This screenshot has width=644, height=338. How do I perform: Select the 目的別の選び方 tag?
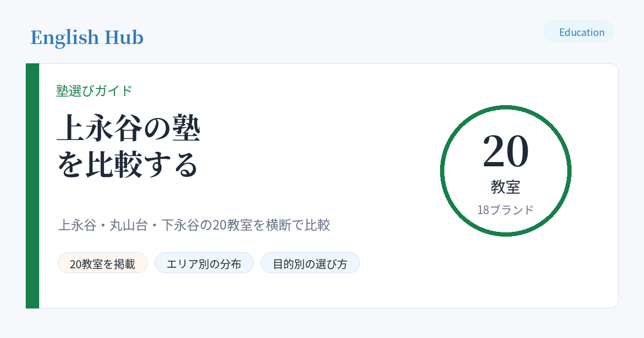(310, 263)
